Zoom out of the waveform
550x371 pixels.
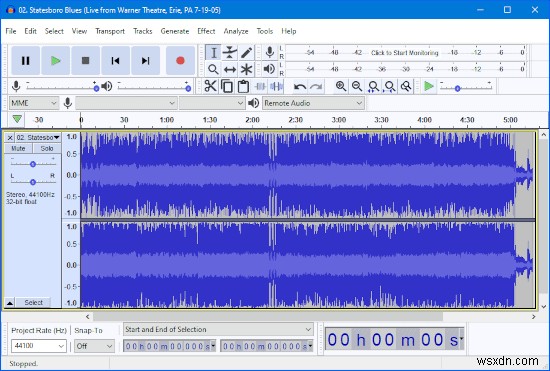pos(357,86)
